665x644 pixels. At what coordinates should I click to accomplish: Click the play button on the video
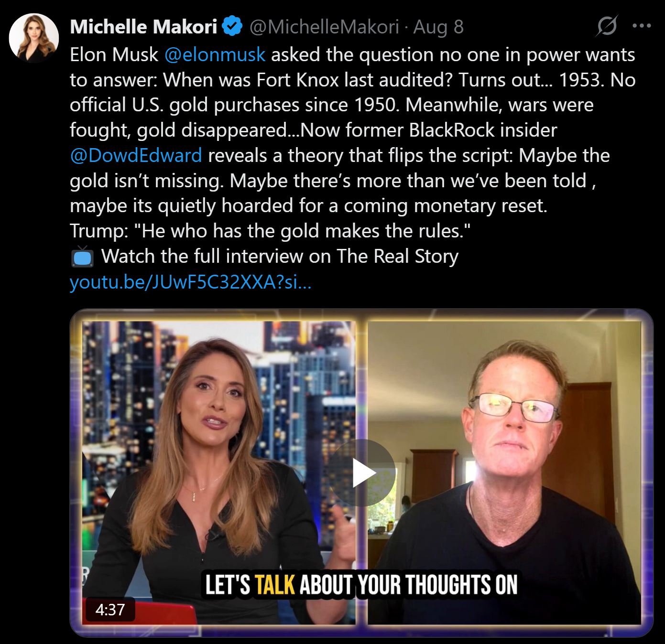click(362, 473)
